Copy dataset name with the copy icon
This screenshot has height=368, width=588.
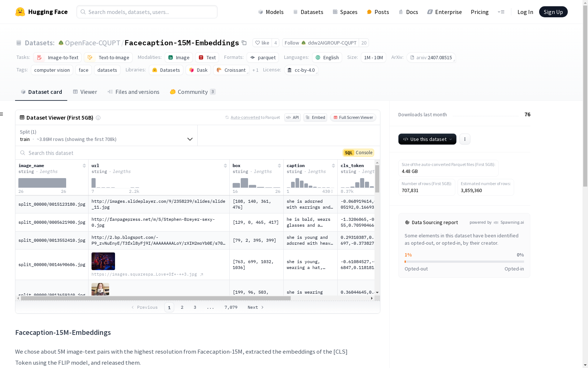pyautogui.click(x=244, y=43)
